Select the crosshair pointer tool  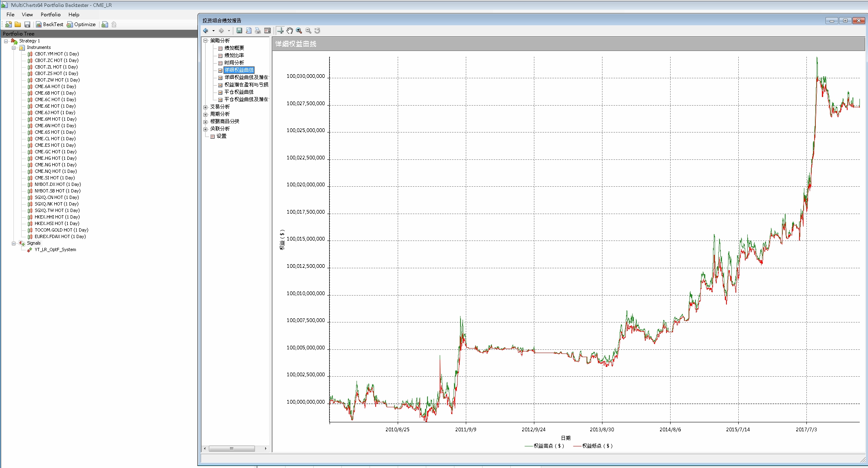[x=280, y=31]
